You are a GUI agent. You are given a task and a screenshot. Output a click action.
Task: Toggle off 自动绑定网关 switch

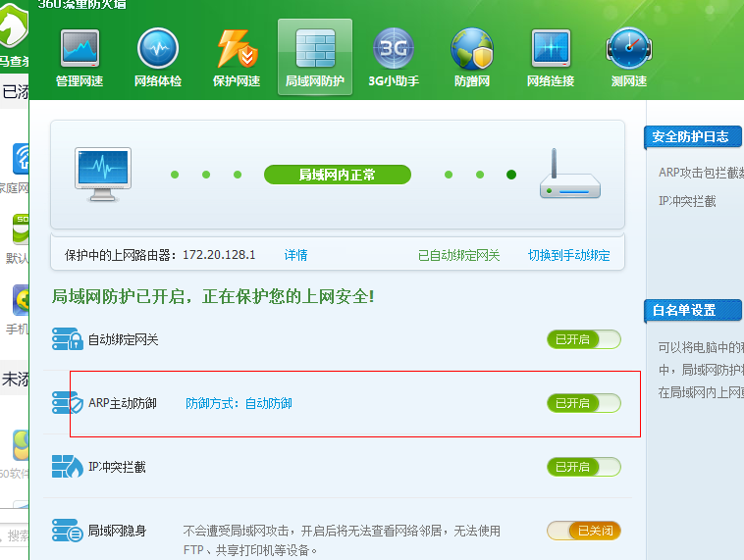click(x=583, y=339)
